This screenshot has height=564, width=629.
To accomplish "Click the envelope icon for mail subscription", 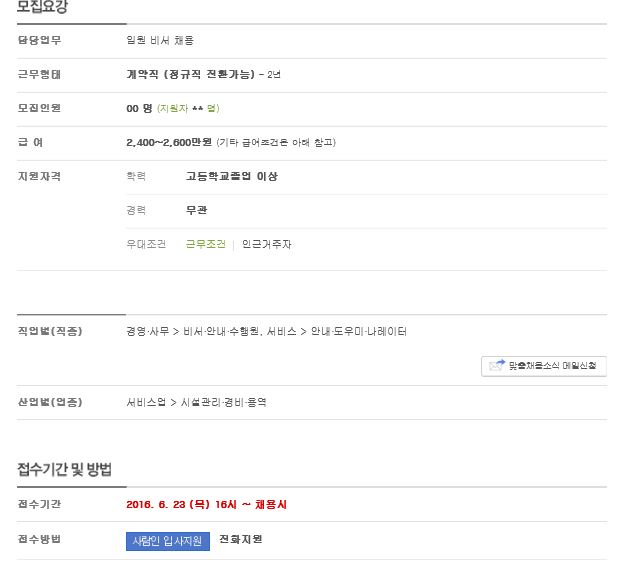I will 496,366.
